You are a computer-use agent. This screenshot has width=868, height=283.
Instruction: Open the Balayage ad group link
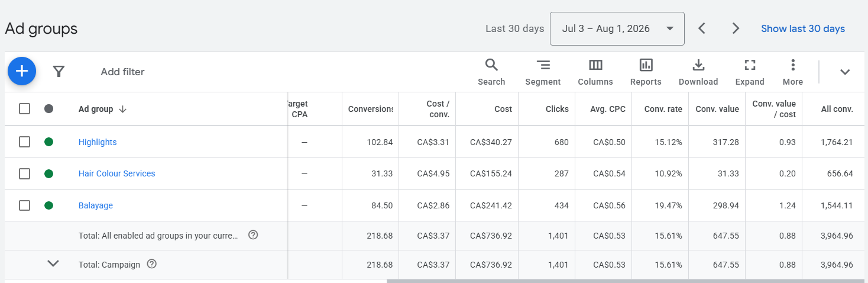[96, 205]
